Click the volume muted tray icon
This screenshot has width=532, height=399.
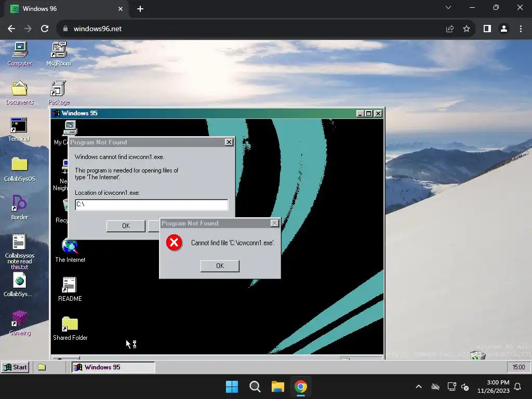(x=465, y=387)
